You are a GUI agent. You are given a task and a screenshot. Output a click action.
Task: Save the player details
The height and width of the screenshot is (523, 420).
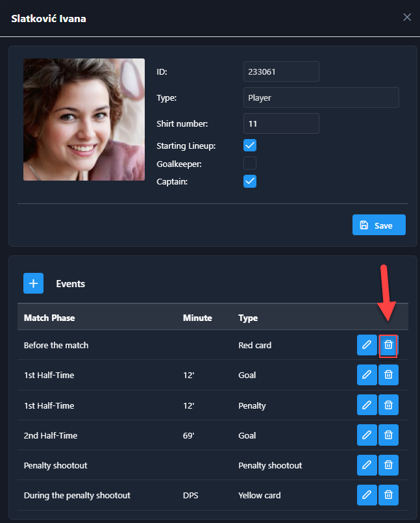(378, 225)
